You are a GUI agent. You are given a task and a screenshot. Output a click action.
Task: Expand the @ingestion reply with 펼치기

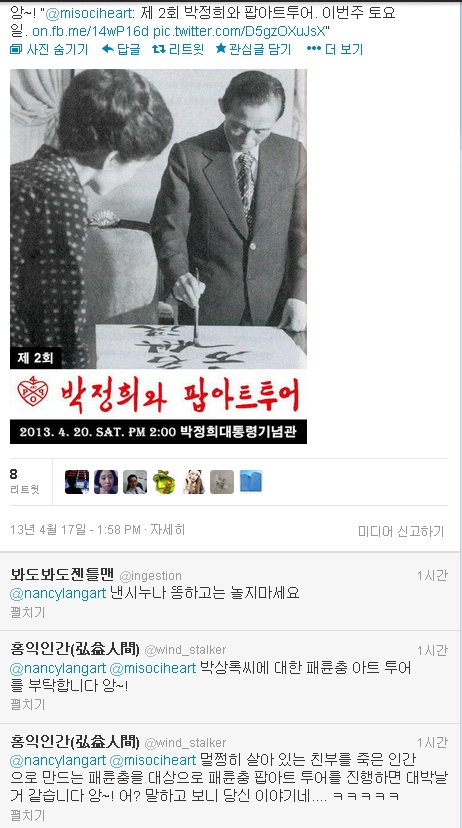click(x=27, y=613)
